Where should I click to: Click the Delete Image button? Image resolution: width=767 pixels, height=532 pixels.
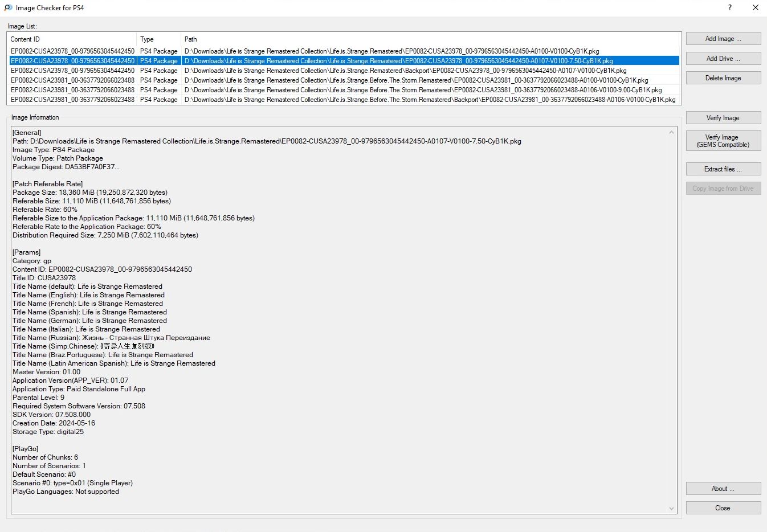723,78
